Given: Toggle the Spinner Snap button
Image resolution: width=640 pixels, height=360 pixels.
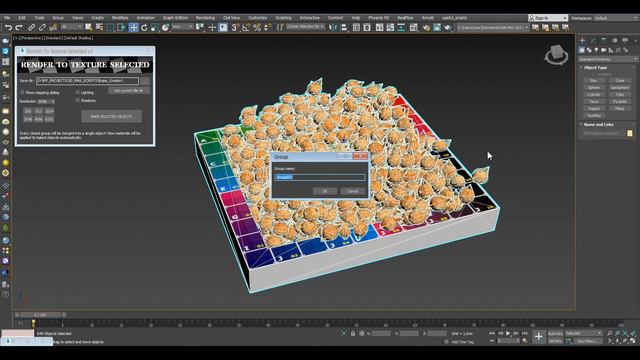Looking at the screenshot, I should 267,27.
